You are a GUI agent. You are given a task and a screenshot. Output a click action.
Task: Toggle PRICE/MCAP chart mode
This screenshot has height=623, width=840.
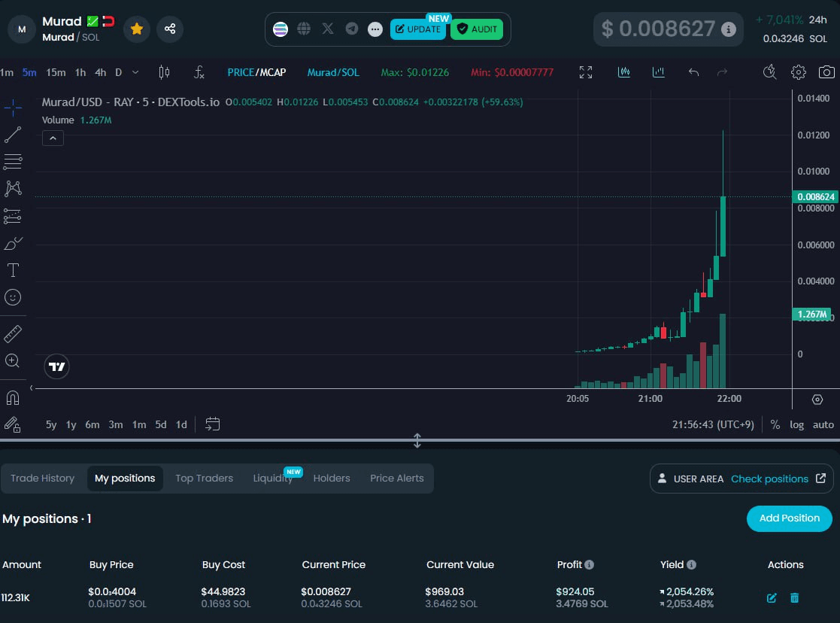coord(256,72)
